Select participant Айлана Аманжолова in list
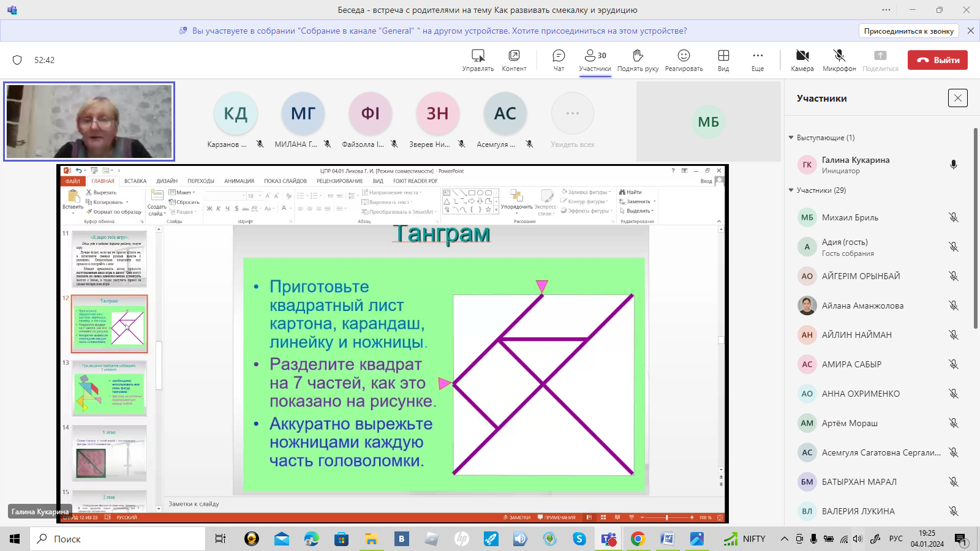The width and height of the screenshot is (980, 551). [862, 305]
